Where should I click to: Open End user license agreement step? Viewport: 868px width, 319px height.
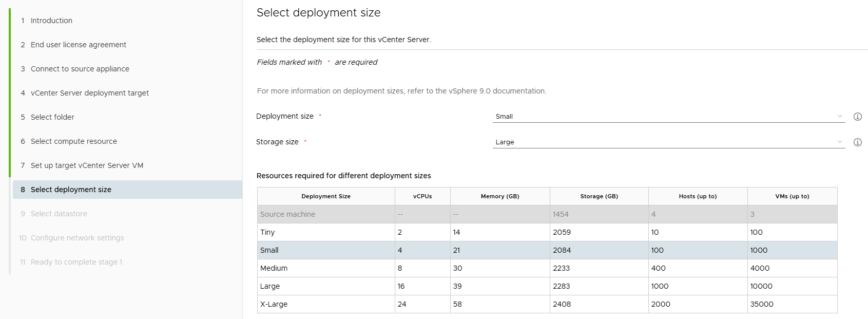(x=78, y=45)
